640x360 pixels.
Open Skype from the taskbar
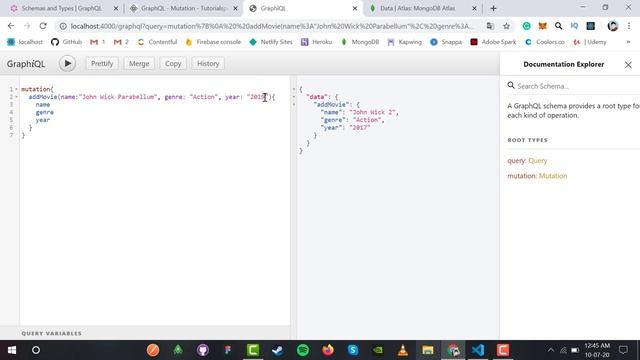(x=353, y=350)
